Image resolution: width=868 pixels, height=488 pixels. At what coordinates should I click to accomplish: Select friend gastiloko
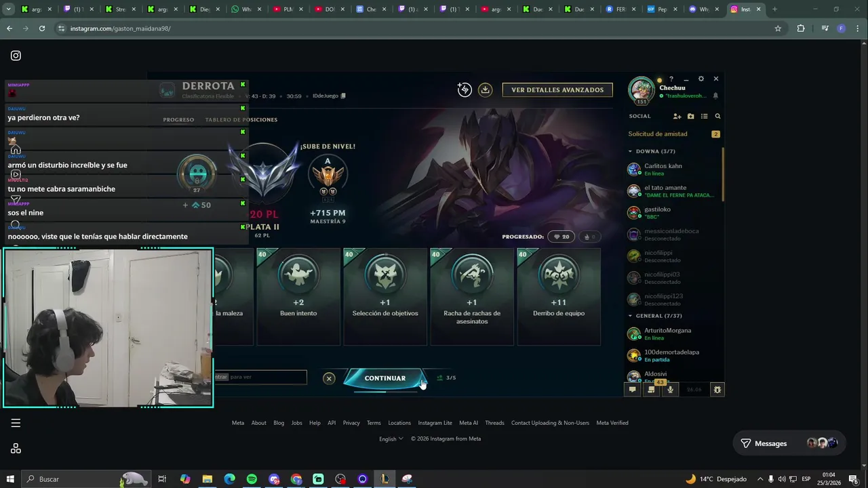click(673, 213)
